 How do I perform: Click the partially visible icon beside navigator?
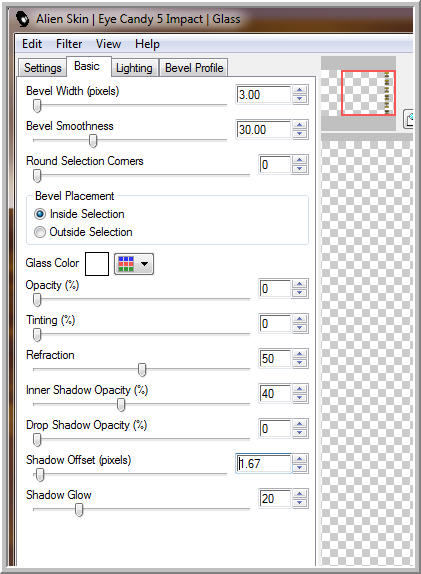408,119
